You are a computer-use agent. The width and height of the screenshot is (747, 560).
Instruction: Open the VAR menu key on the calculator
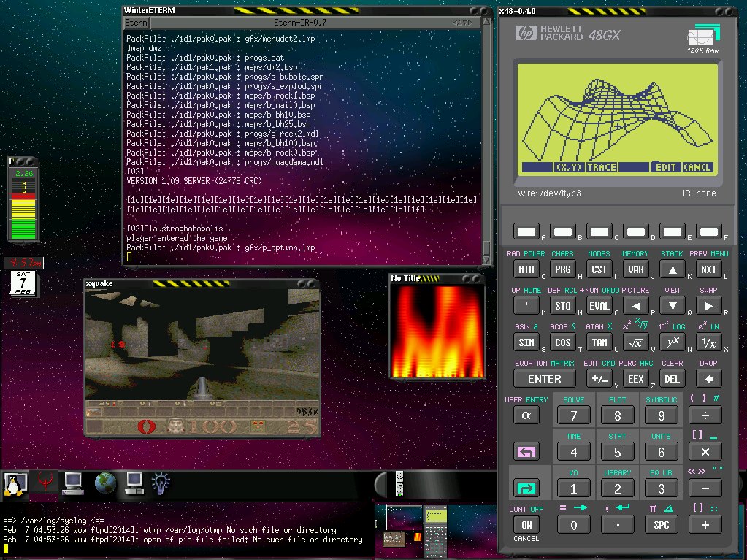coord(635,269)
